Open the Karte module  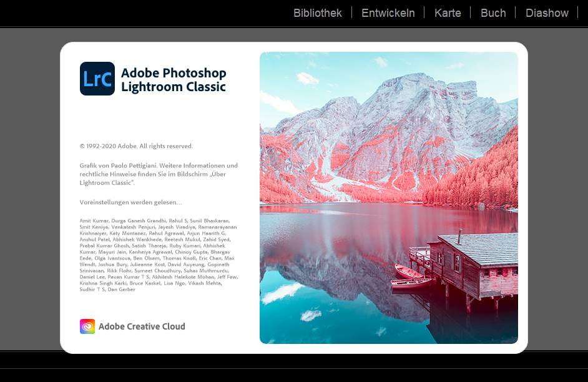(448, 13)
